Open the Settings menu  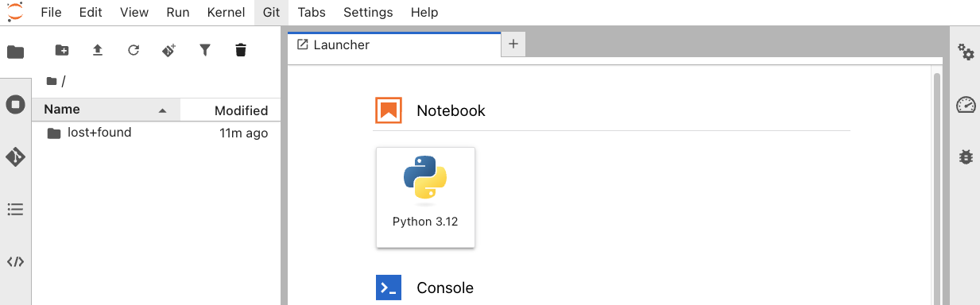click(368, 13)
